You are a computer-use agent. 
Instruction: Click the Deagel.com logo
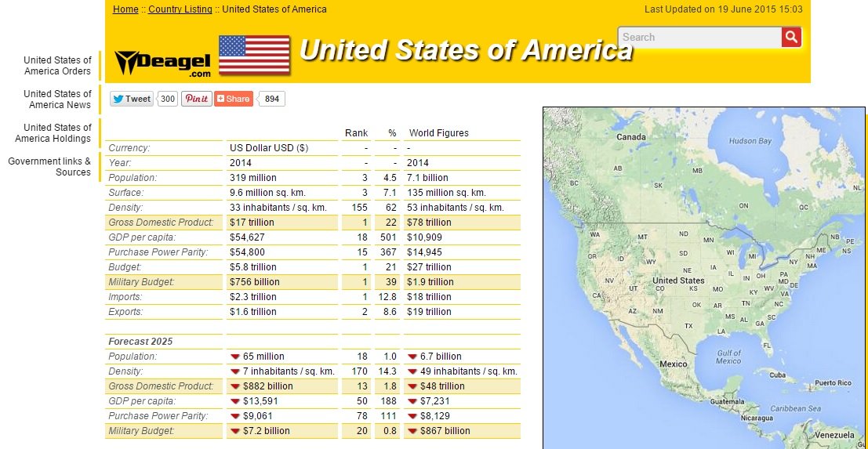(x=163, y=63)
